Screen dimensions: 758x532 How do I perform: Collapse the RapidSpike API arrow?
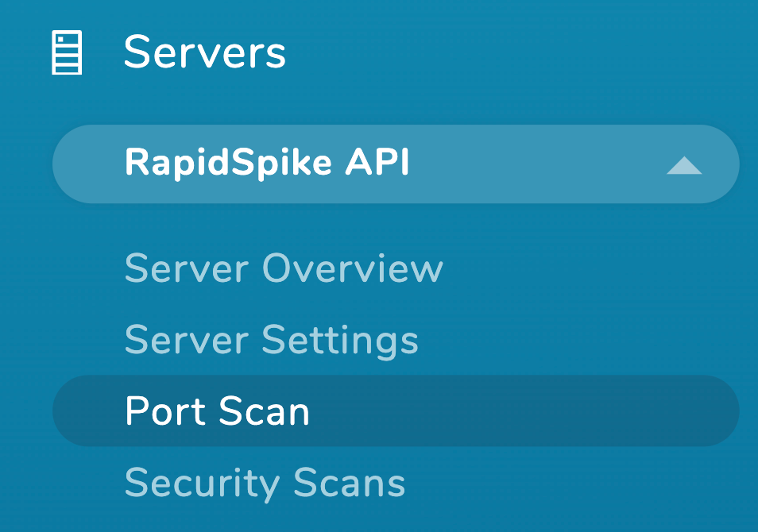pos(683,165)
